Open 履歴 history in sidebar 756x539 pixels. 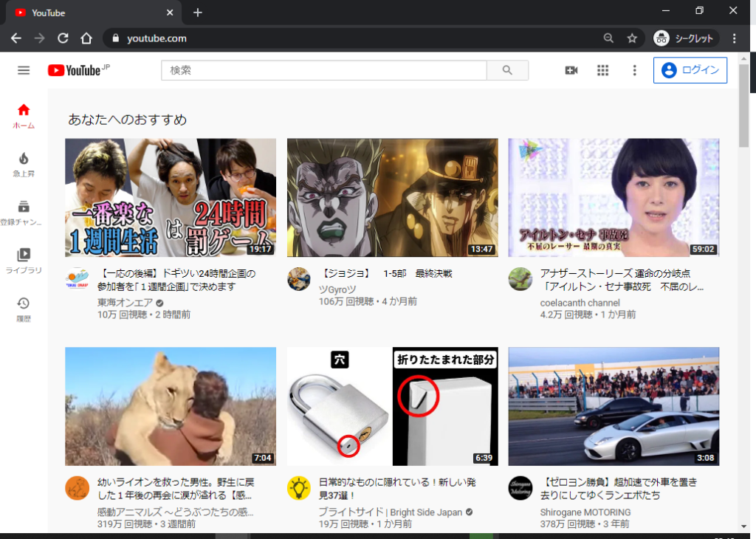click(x=24, y=309)
